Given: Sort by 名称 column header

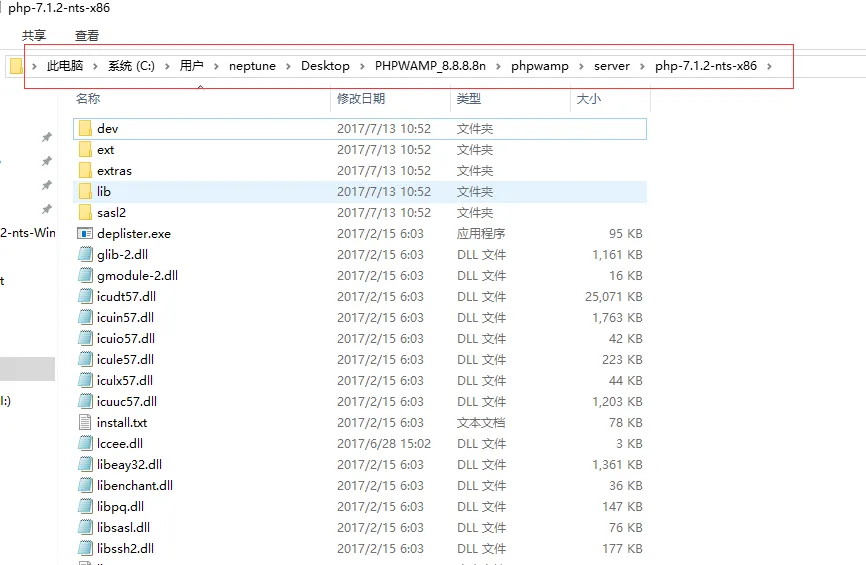Looking at the screenshot, I should pyautogui.click(x=88, y=99).
